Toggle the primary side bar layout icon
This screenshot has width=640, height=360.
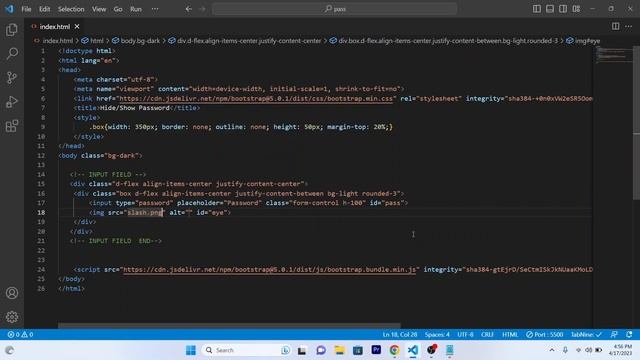537,9
